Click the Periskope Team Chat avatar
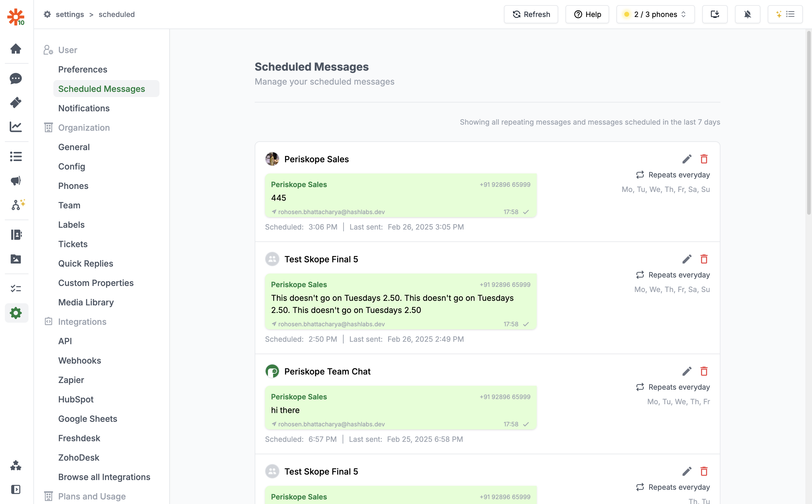The width and height of the screenshot is (812, 504). pyautogui.click(x=272, y=371)
